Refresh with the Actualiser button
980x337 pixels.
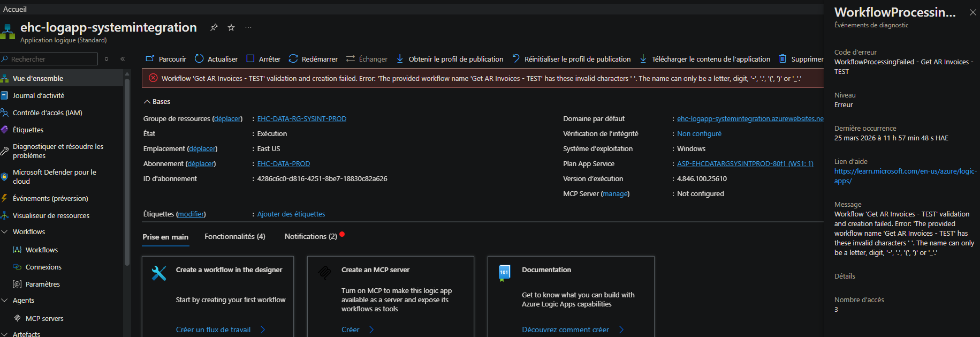[216, 59]
